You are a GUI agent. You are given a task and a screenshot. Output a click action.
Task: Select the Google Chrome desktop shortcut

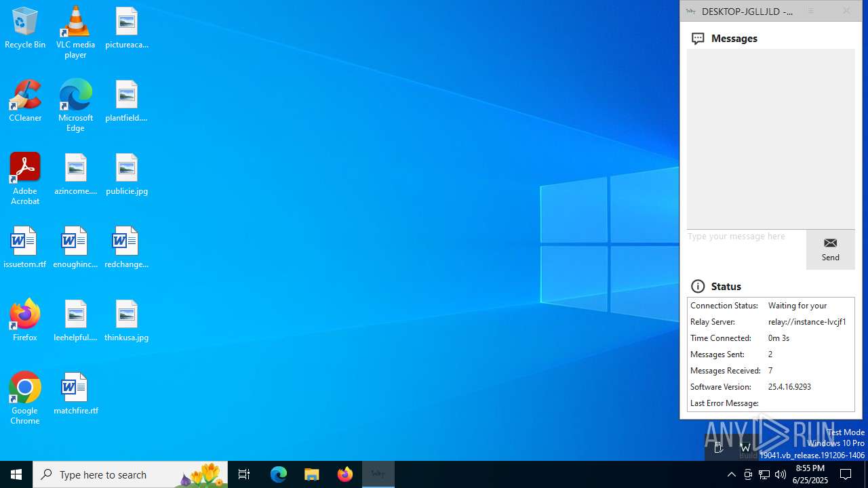point(25,399)
